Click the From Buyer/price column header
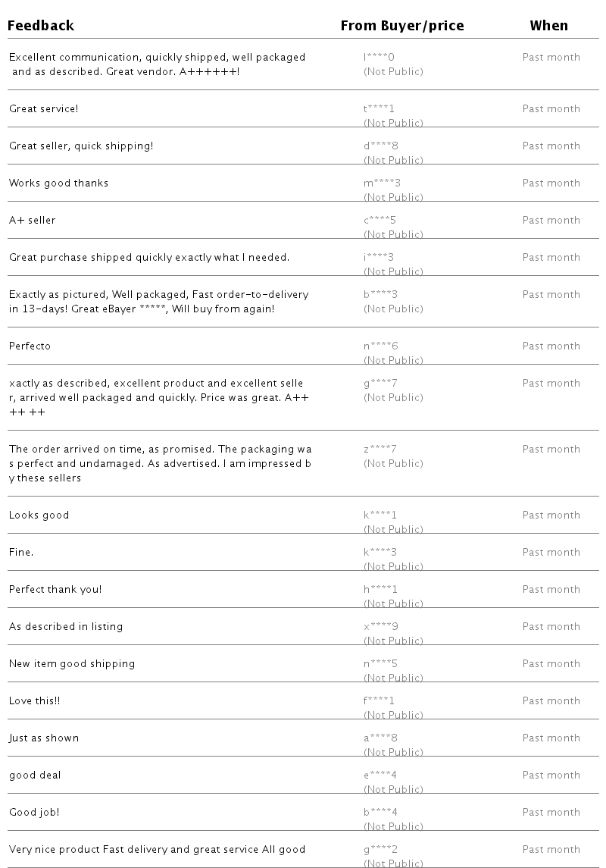Viewport: 606px width, 868px height. click(401, 26)
